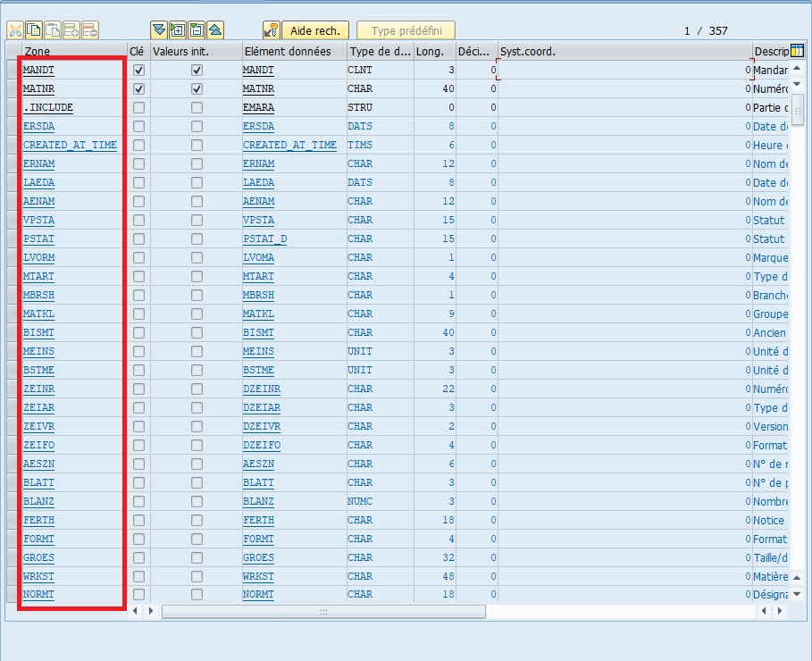
Task: Uncheck the Clé checkbox for MANDT
Action: pos(138,70)
